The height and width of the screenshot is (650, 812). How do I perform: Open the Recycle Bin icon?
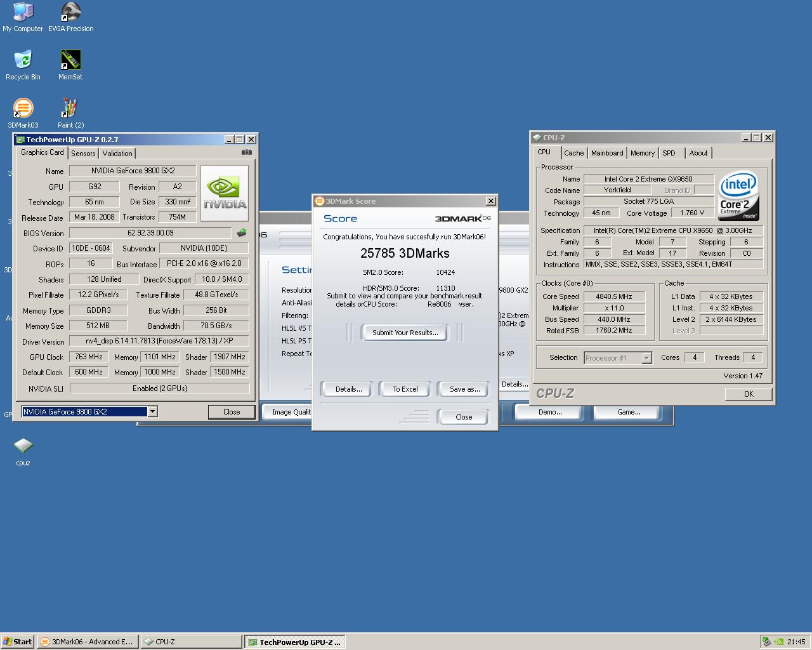(x=23, y=65)
